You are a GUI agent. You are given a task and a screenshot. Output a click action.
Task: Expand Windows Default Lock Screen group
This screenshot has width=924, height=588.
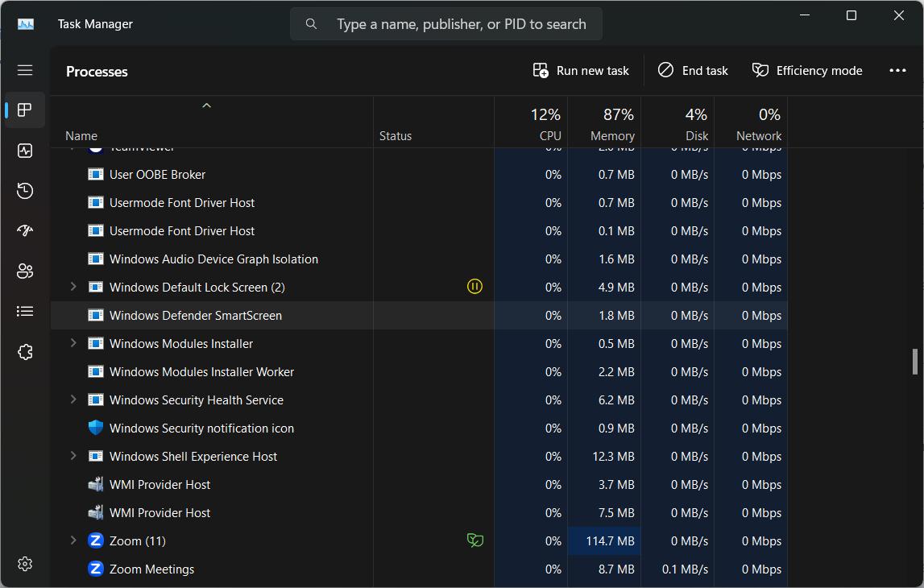pyautogui.click(x=73, y=287)
